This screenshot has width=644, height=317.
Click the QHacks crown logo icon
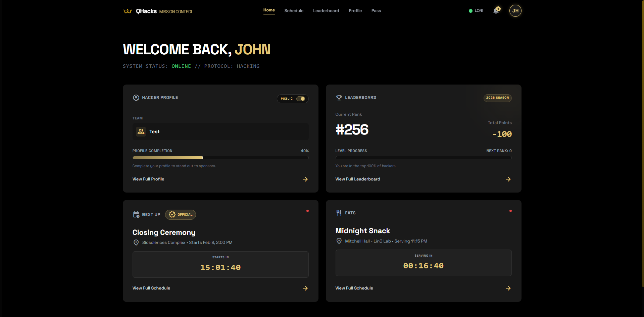tap(128, 11)
